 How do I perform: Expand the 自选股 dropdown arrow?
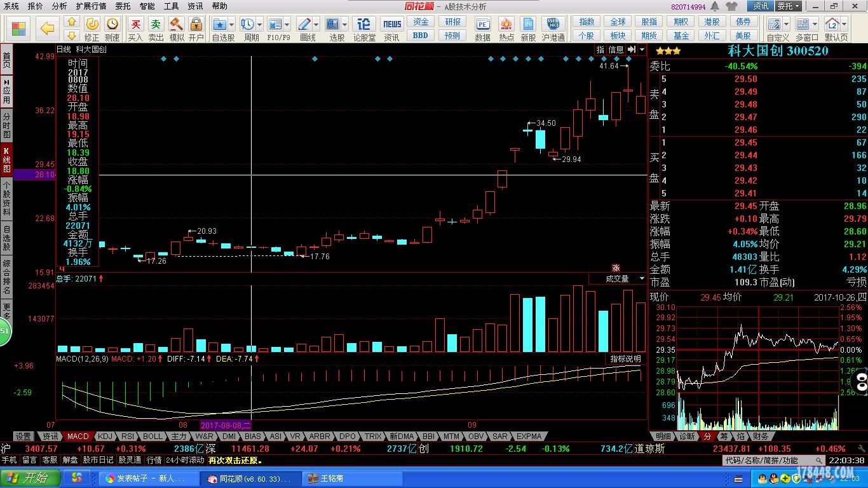tap(232, 25)
